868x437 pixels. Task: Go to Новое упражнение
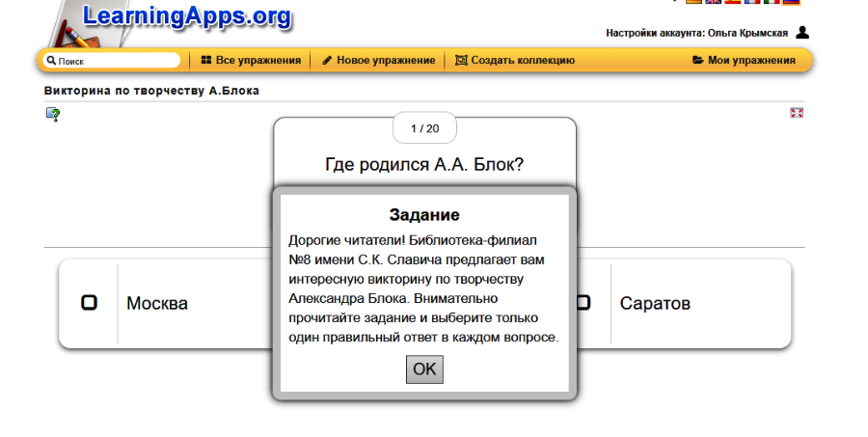(378, 60)
